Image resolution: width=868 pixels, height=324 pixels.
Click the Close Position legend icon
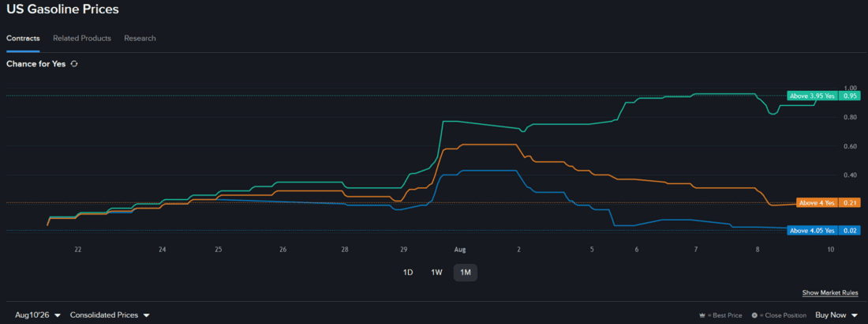coord(754,315)
